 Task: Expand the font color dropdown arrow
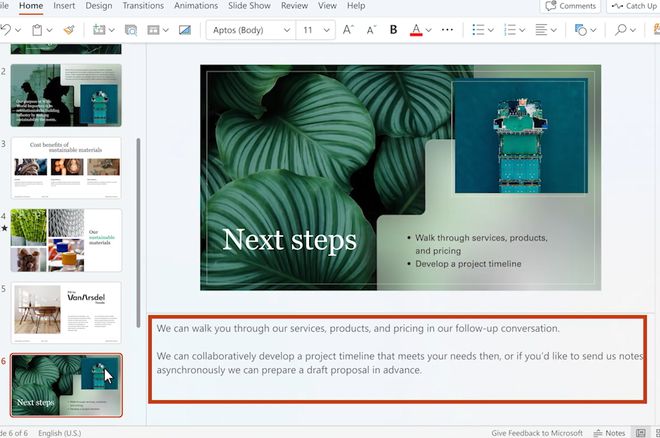coord(431,30)
